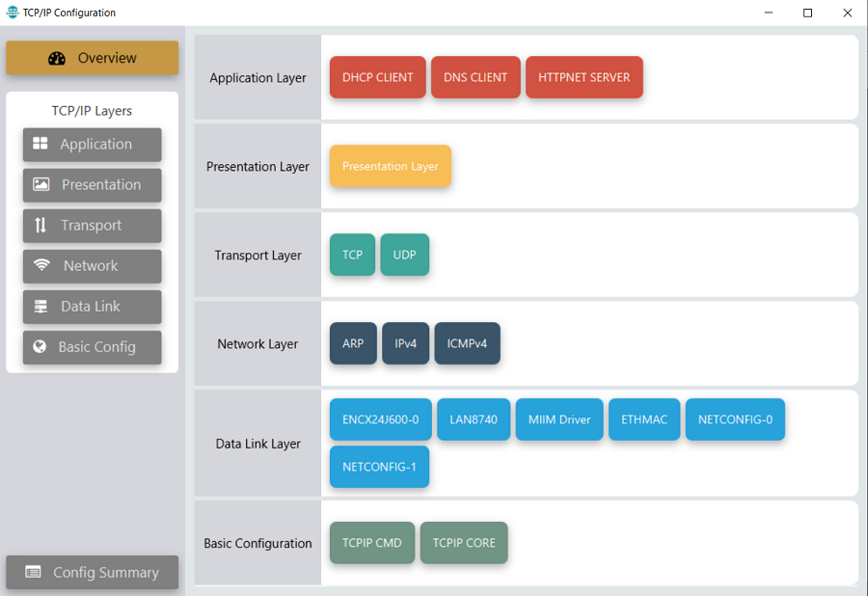Click the Basic Config globe icon
868x596 pixels.
[x=40, y=346]
